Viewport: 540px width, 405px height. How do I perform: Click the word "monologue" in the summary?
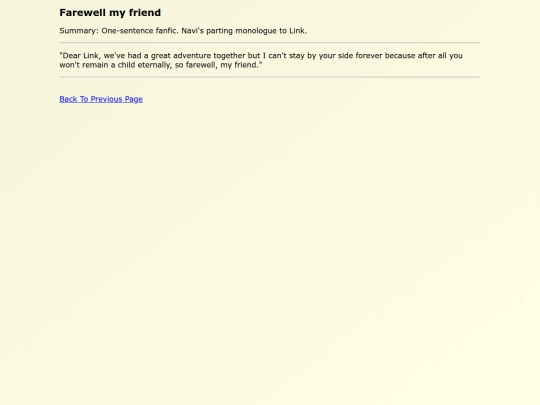(256, 31)
